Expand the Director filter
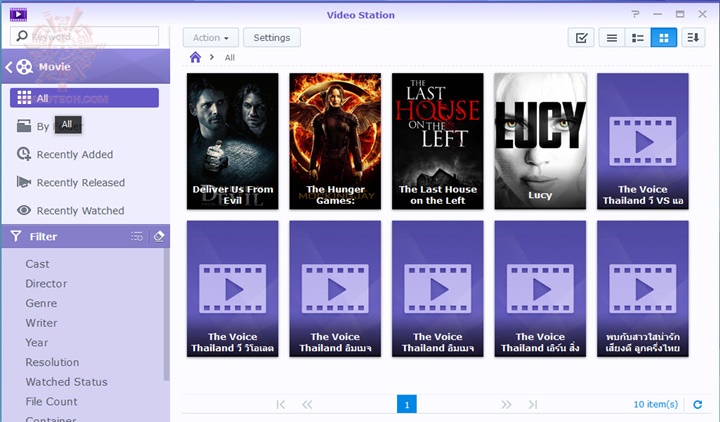Viewport: 720px width, 422px height. click(x=46, y=284)
